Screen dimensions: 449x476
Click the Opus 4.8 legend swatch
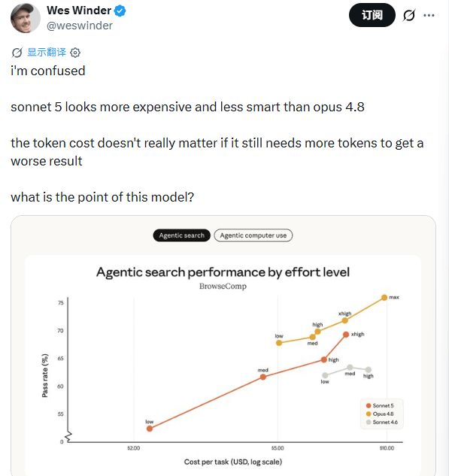pyautogui.click(x=369, y=414)
